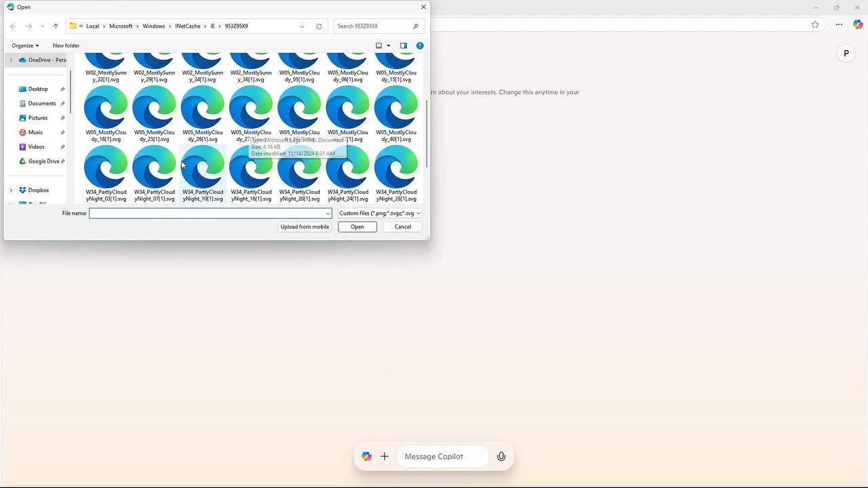Click W02_MostlySunny_36[1].svg file name

click(251, 76)
